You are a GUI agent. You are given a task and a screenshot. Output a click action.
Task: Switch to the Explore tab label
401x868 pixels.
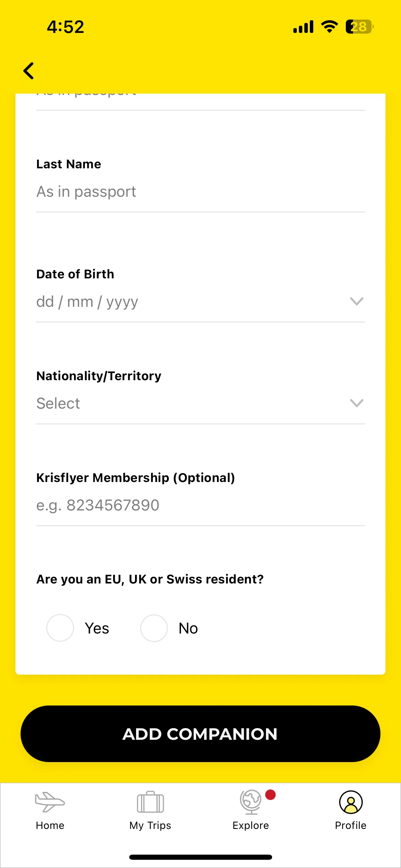pos(251,825)
